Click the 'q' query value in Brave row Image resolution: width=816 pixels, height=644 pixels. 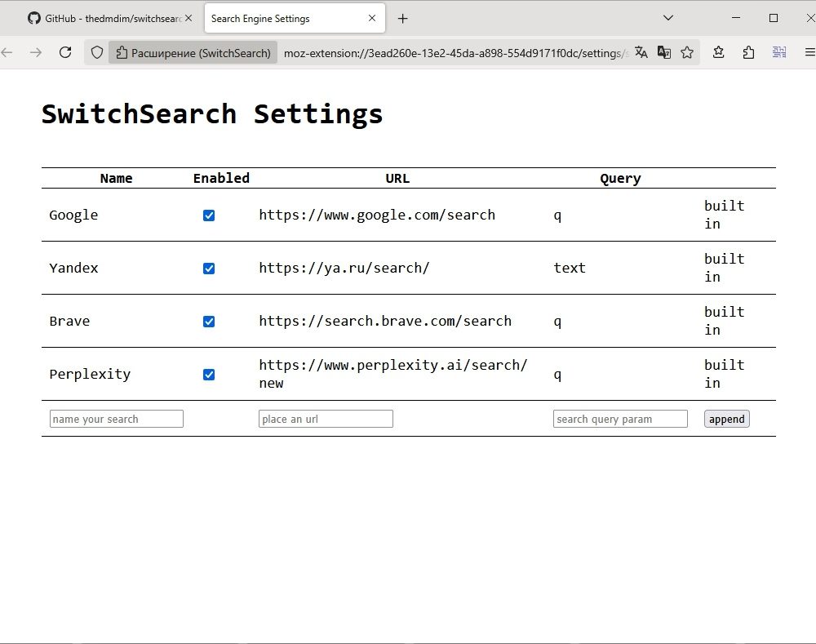click(x=557, y=322)
